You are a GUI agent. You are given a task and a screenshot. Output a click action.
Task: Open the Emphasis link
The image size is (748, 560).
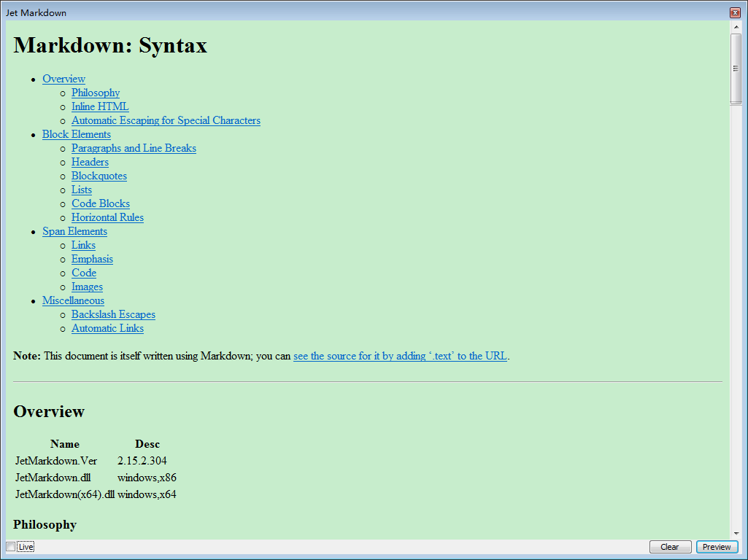92,259
